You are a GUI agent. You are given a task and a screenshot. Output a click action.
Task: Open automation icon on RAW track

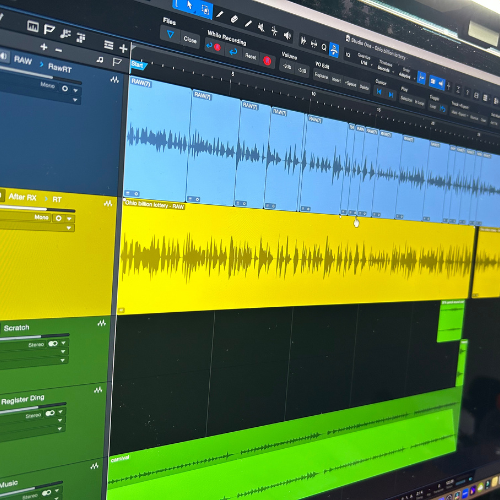point(115,80)
